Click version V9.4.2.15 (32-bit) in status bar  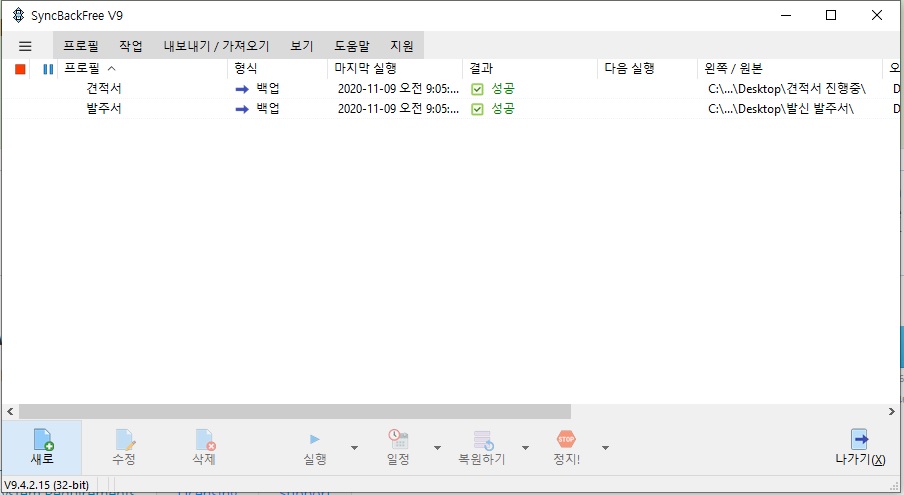coord(47,485)
